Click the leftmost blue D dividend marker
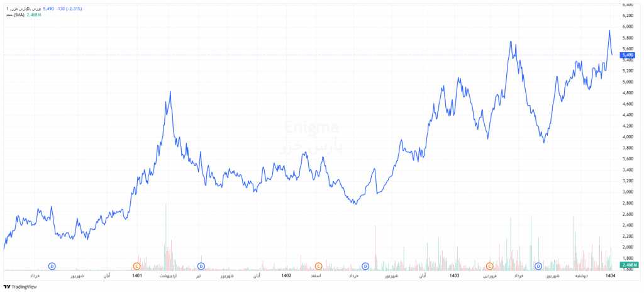The image size is (644, 293). coord(52,266)
